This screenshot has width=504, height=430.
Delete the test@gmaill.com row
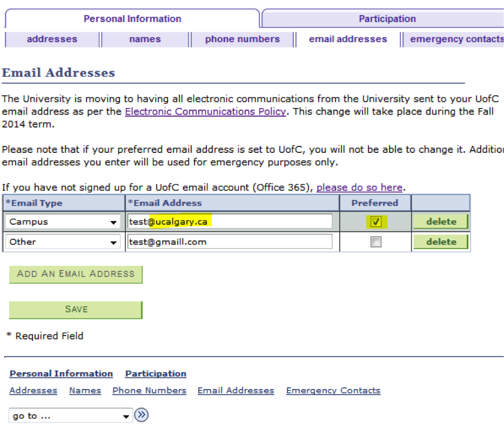[x=441, y=241]
